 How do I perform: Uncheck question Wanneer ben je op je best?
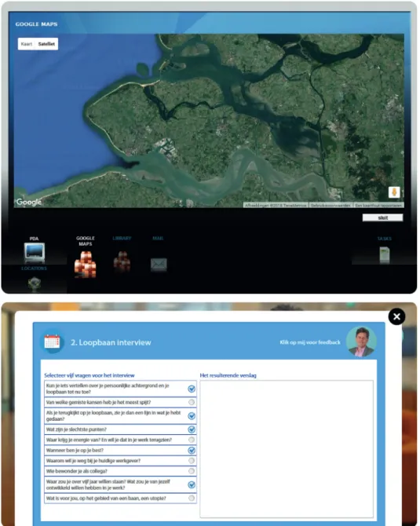pyautogui.click(x=192, y=450)
